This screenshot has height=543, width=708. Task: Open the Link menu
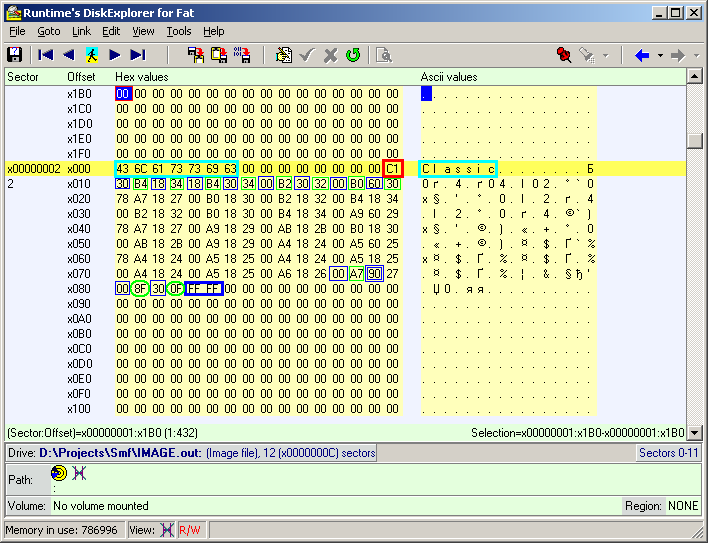coord(81,31)
